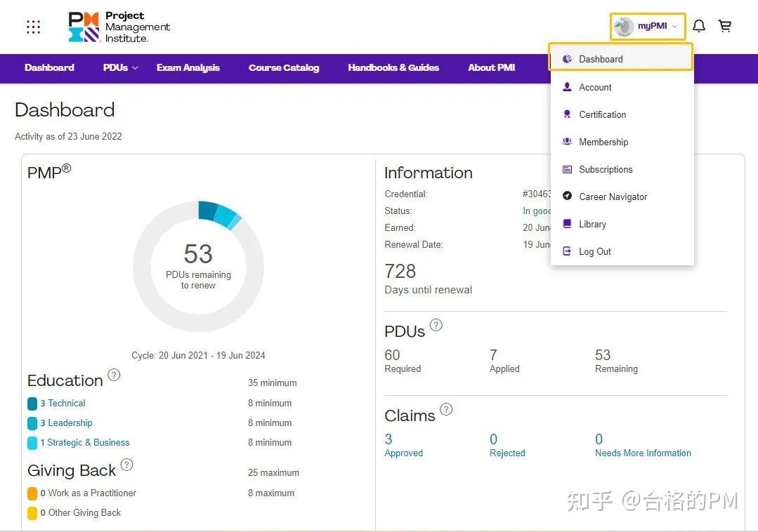Select Log Out in myPMI menu
Screen dimensions: 758x532
pos(622,251)
